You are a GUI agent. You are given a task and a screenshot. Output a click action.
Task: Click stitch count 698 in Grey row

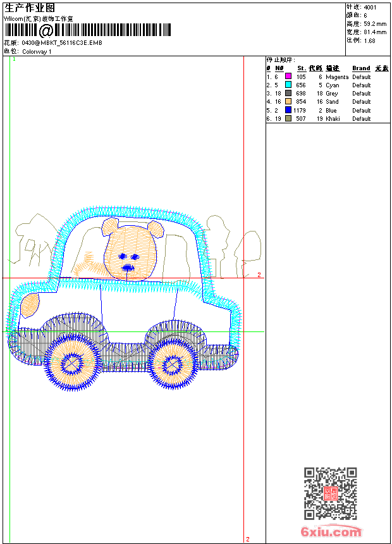pyautogui.click(x=301, y=94)
